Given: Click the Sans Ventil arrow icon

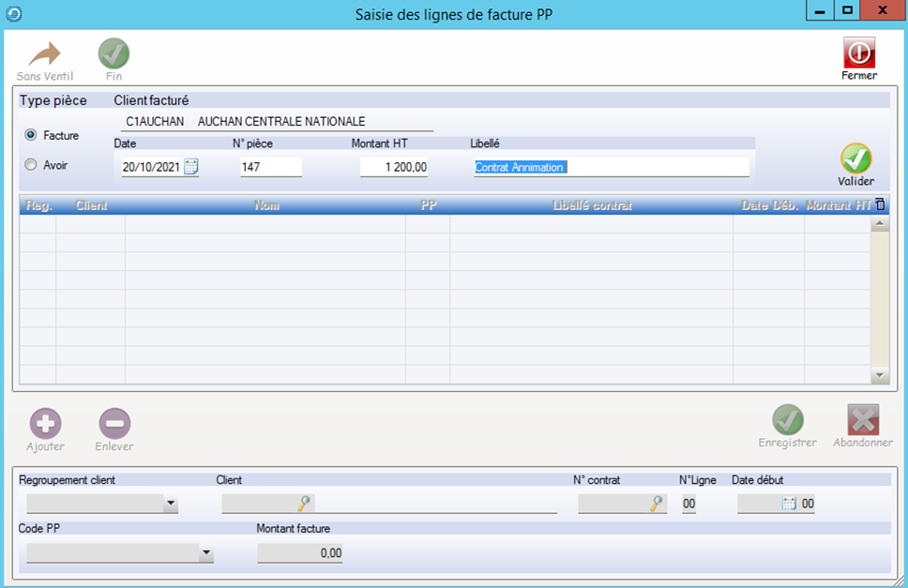Looking at the screenshot, I should click(44, 54).
